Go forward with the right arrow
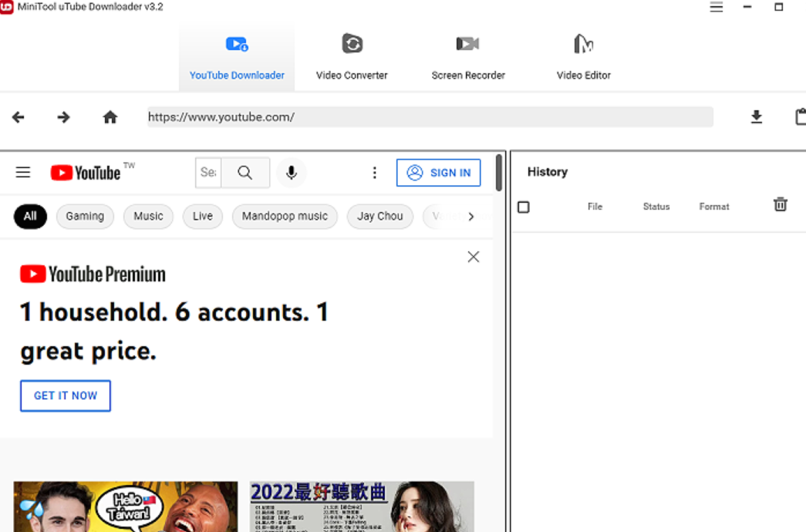This screenshot has width=806, height=532. click(x=64, y=117)
